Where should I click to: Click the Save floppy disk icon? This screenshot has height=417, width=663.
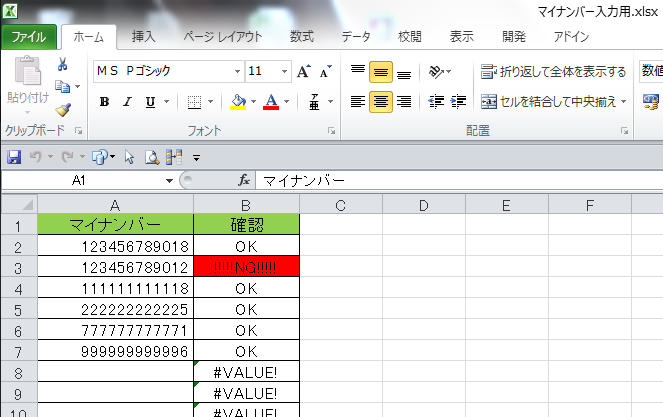pos(14,157)
